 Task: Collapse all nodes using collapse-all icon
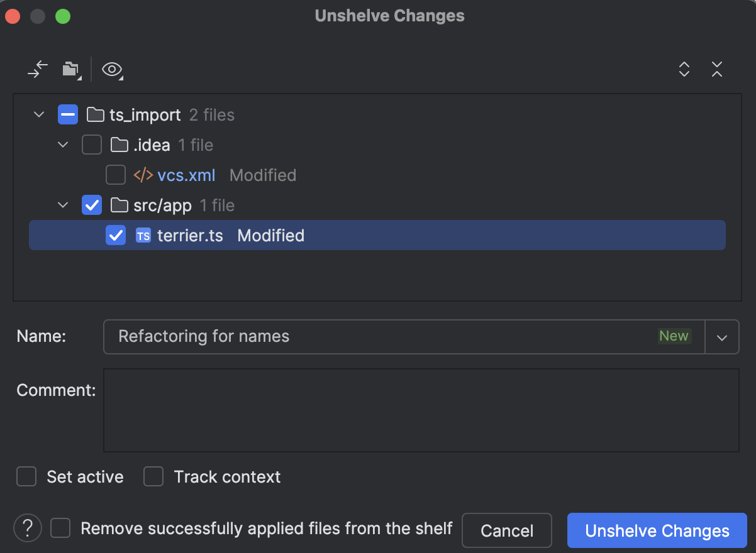coord(717,70)
